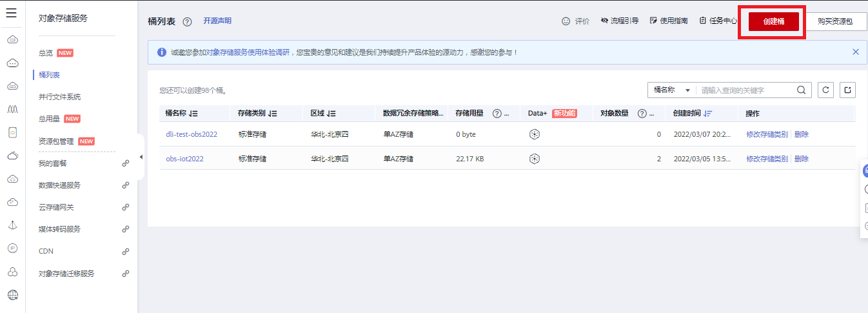Click the external link icon beside 媒体转码服务

126,229
